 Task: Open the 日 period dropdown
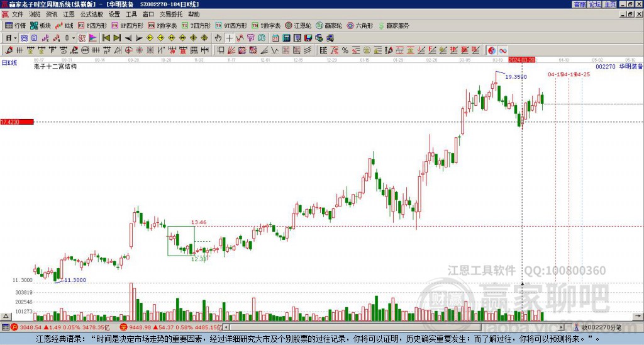click(11, 38)
